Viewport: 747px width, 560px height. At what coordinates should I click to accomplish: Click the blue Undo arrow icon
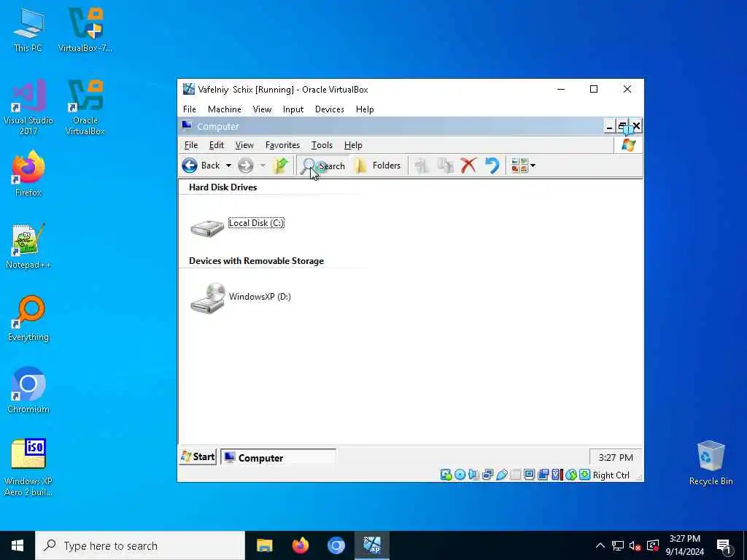coord(492,166)
